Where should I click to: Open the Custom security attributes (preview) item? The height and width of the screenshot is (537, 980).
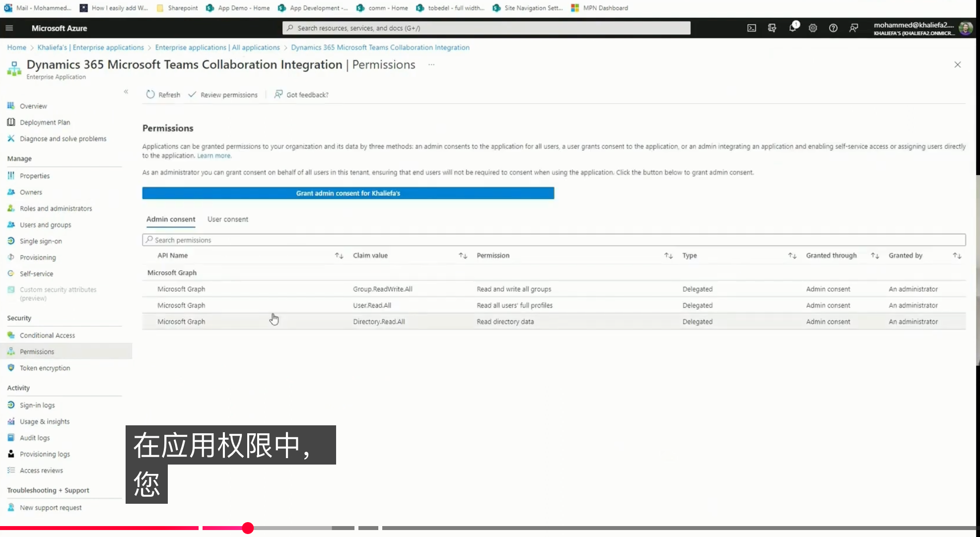[x=58, y=294]
